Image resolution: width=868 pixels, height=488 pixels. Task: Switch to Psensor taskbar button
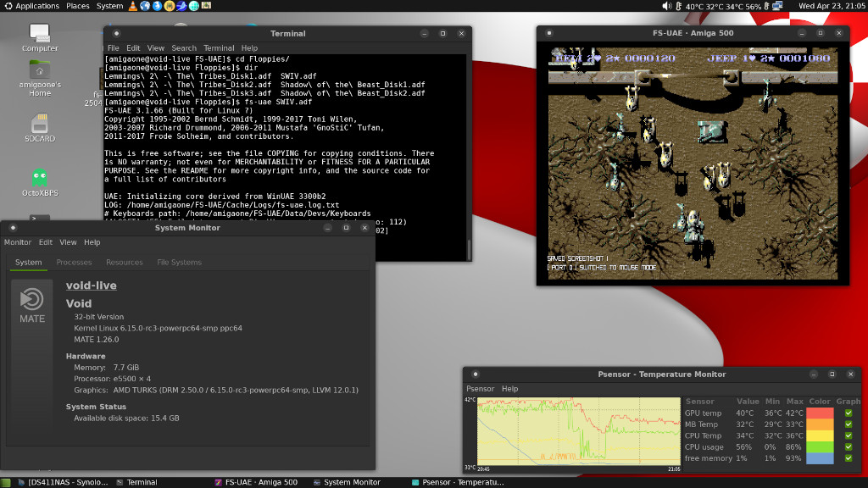(x=459, y=482)
